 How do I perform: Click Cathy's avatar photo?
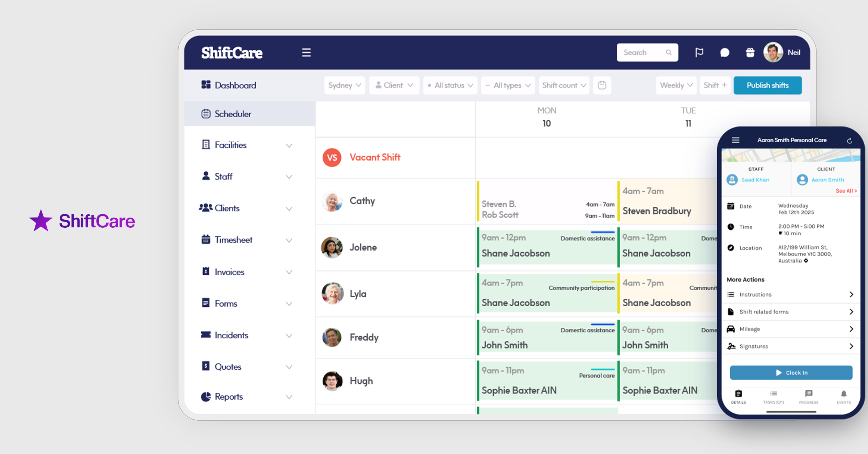pos(332,201)
